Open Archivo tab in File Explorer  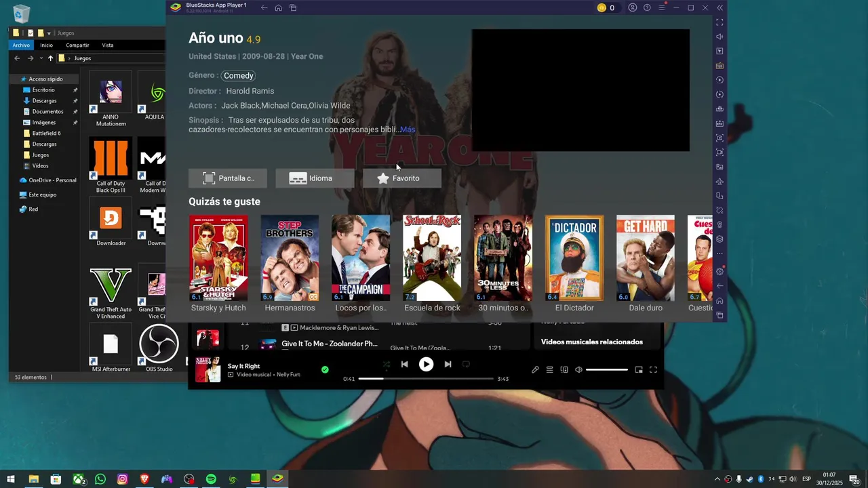click(x=21, y=45)
